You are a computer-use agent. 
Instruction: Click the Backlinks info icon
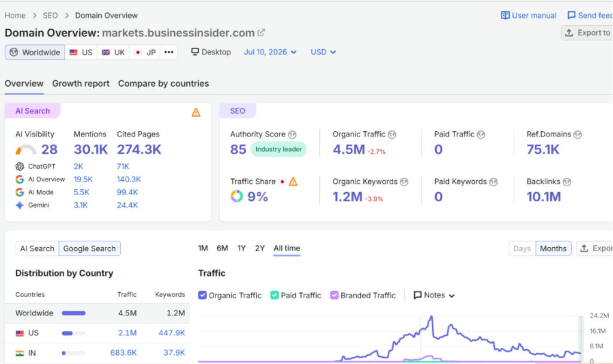[x=567, y=182]
